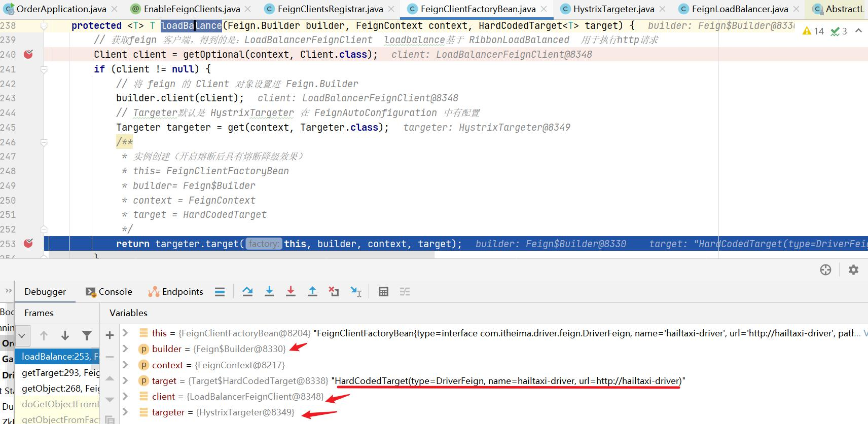The image size is (868, 424).
Task: Expand the 'builder' variable node
Action: [x=125, y=349]
